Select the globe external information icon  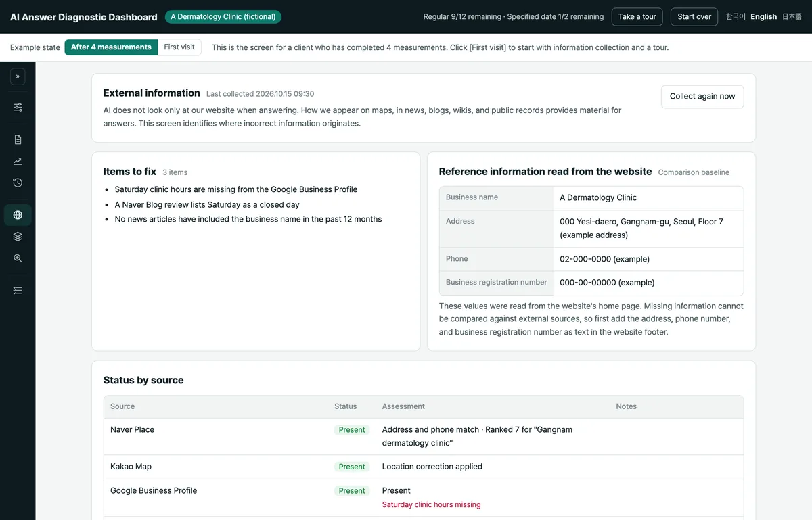(x=18, y=215)
